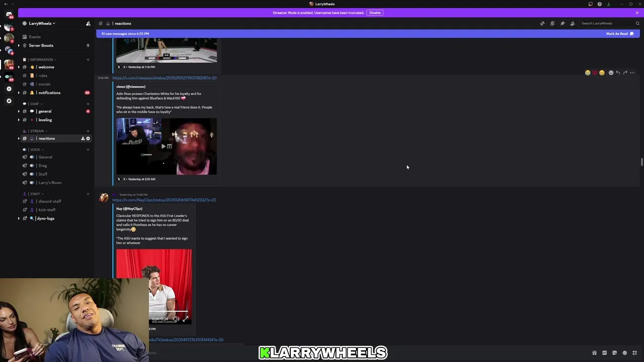Viewport: 644px width, 362px height.
Task: Open the Events section
Action: [x=55, y=37]
